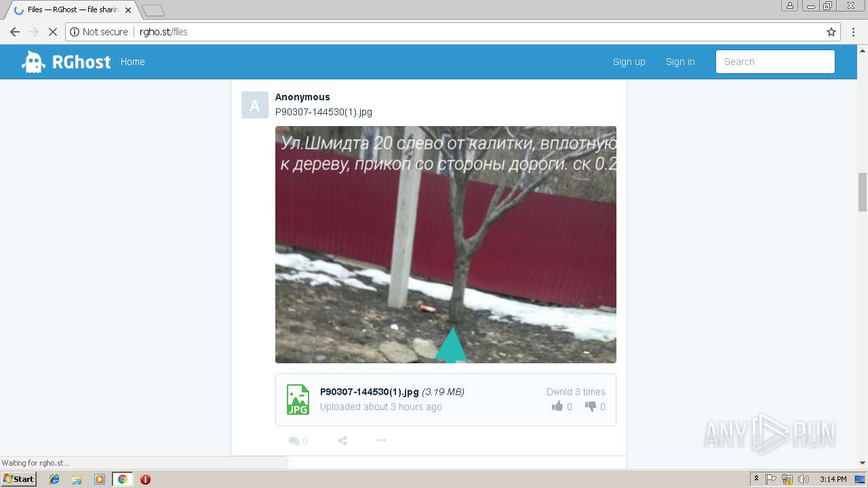
Task: Open the Anonymous uploader name
Action: click(x=302, y=97)
